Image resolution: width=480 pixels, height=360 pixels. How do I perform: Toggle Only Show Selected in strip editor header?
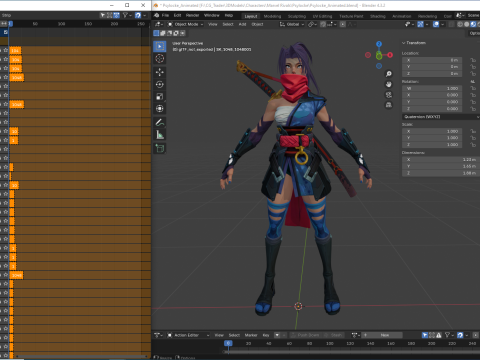pyautogui.click(x=103, y=15)
